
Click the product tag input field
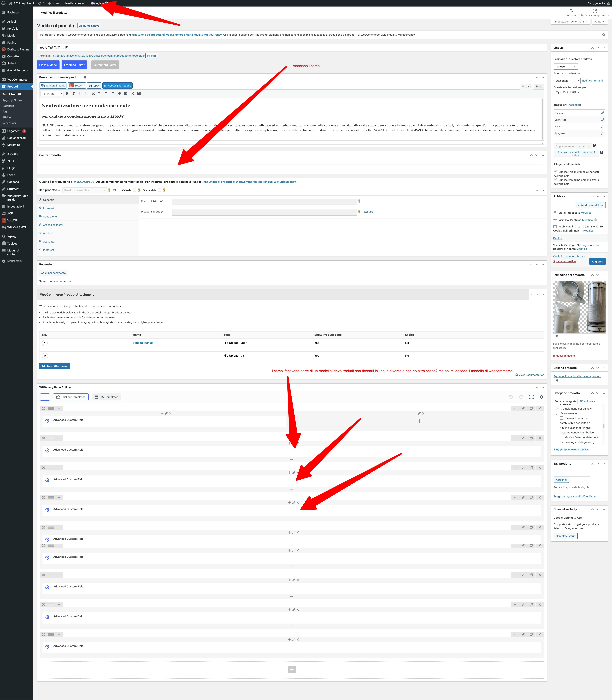[572, 473]
